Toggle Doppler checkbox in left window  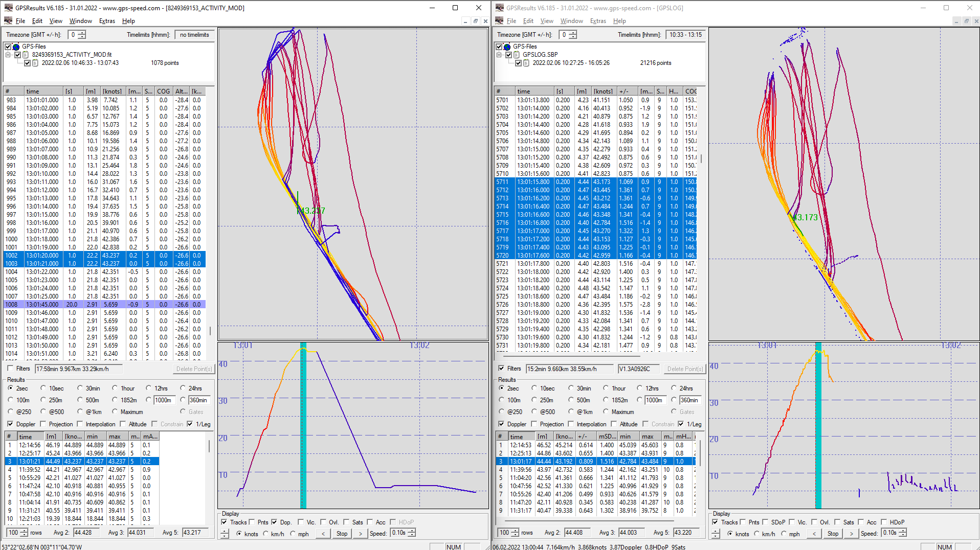click(x=10, y=424)
